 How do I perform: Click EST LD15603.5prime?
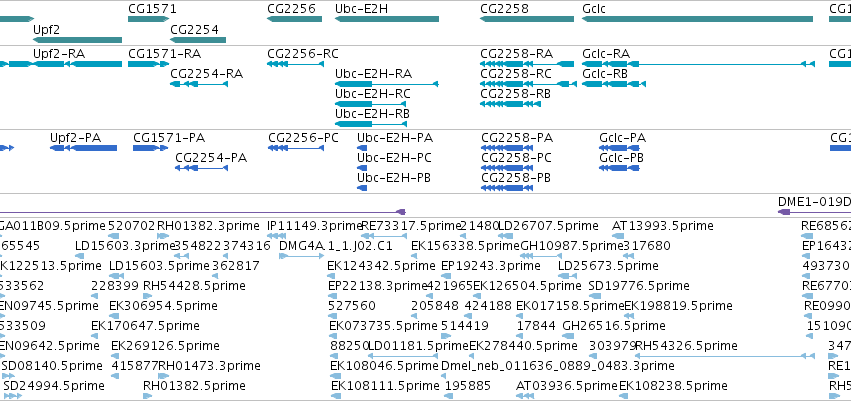(x=160, y=266)
